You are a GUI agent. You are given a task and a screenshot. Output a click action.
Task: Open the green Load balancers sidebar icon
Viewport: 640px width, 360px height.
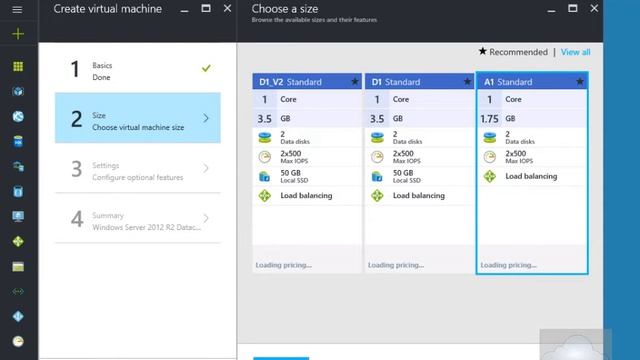coord(18,241)
